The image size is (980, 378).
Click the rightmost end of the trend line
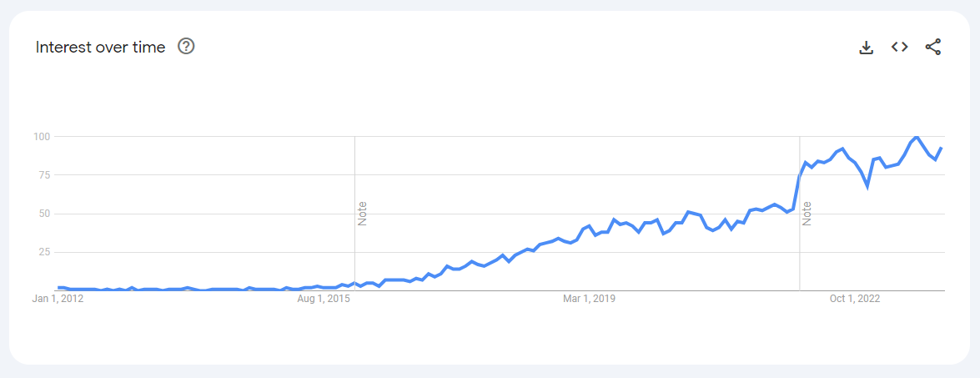point(942,148)
